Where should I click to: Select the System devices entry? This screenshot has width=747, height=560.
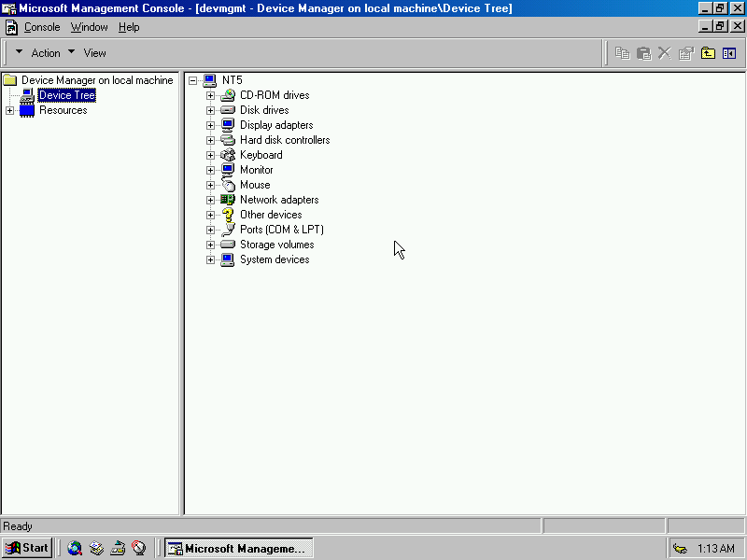point(274,259)
